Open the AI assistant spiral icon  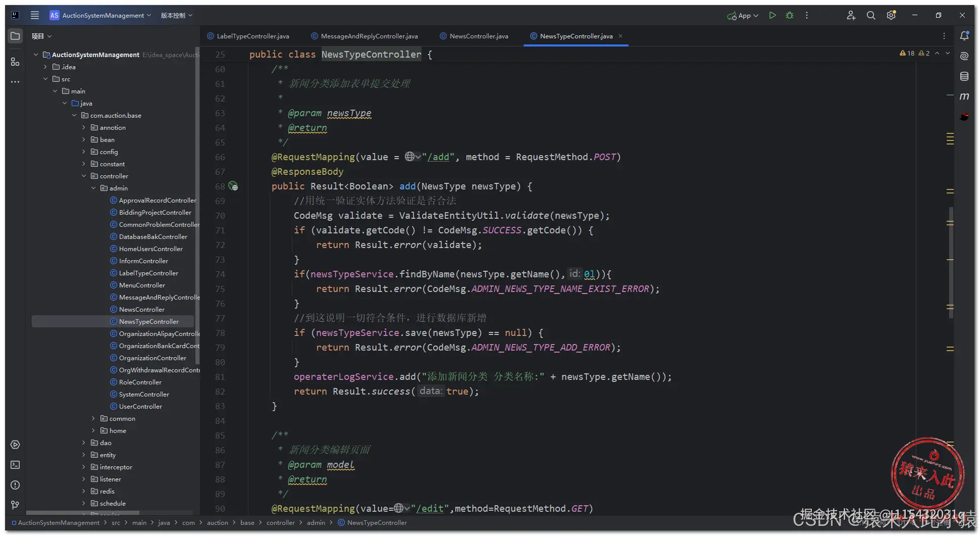pyautogui.click(x=964, y=56)
